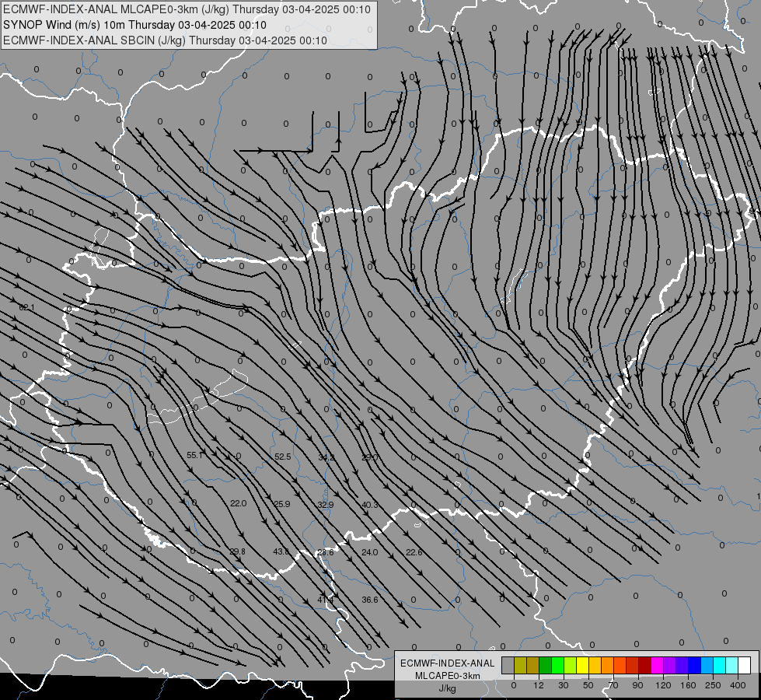Select the map value '52.5'

click(x=282, y=457)
